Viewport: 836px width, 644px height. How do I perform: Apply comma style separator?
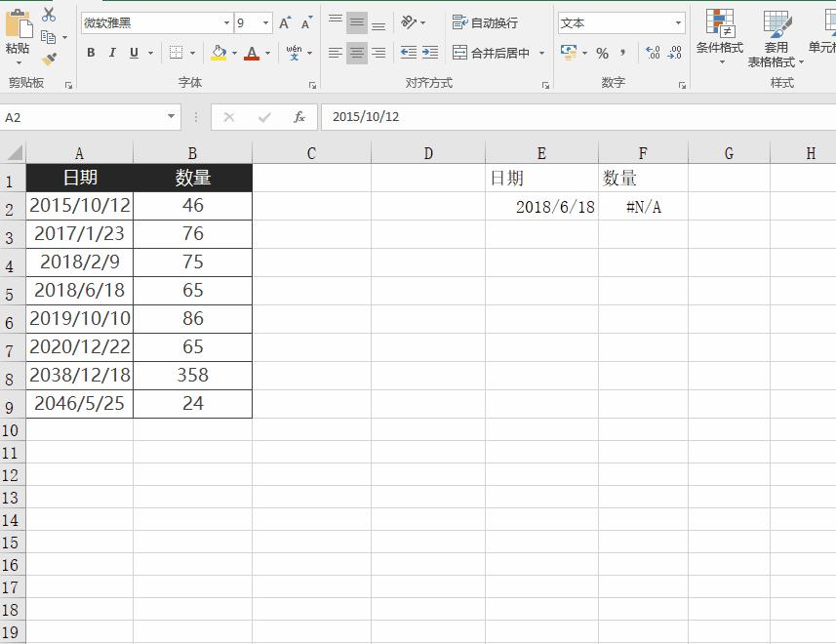click(622, 53)
